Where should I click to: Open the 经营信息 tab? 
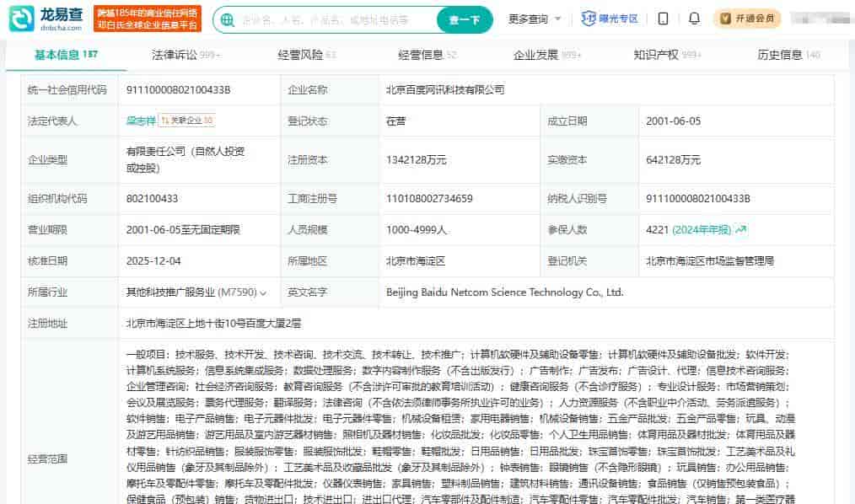(x=427, y=55)
